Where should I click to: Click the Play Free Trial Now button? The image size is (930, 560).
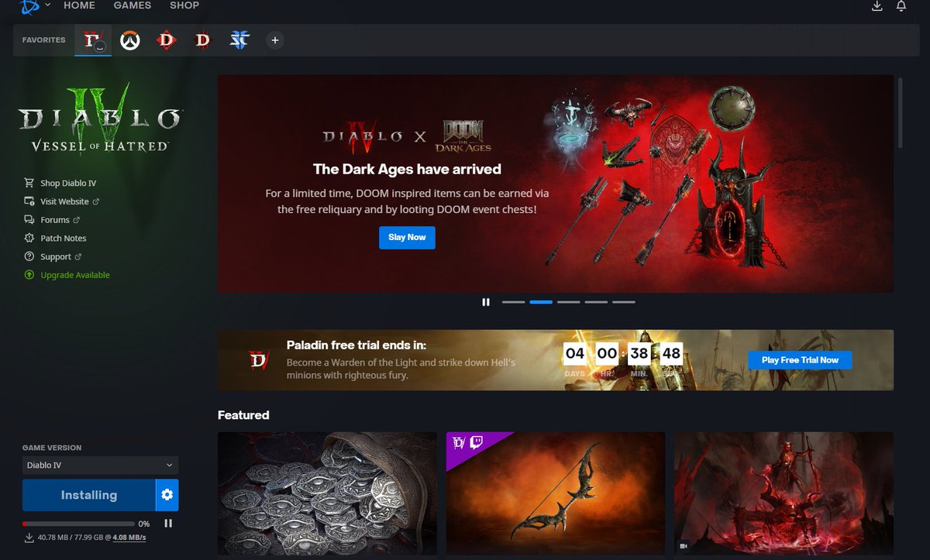point(800,360)
